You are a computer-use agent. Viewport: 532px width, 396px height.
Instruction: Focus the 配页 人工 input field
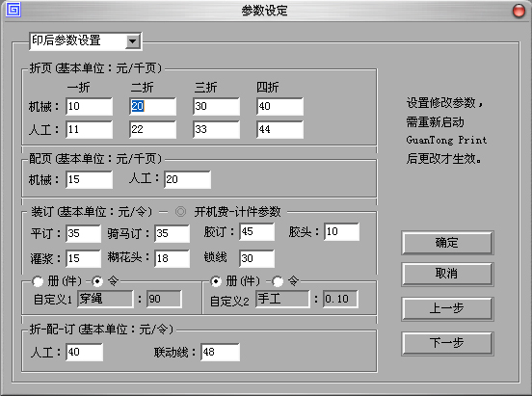(187, 179)
